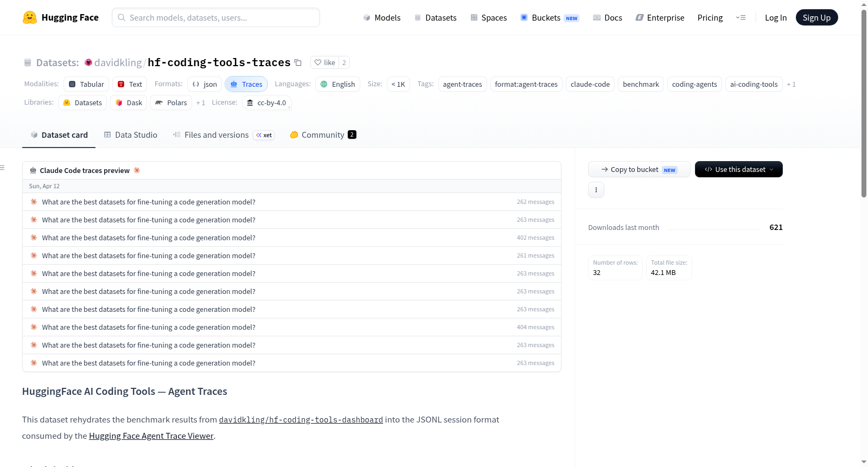Click the davidkling avatar icon
The image size is (868, 467).
(88, 62)
